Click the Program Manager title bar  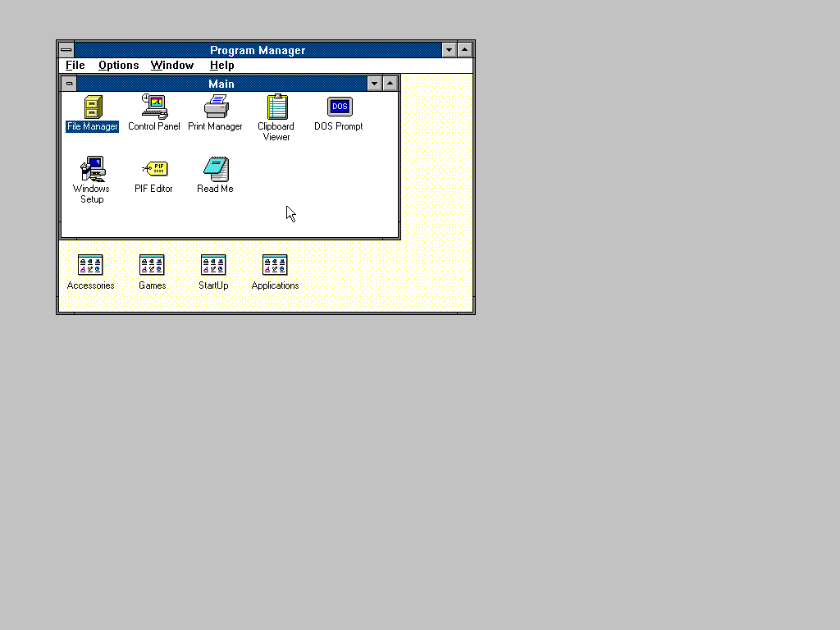coord(258,50)
